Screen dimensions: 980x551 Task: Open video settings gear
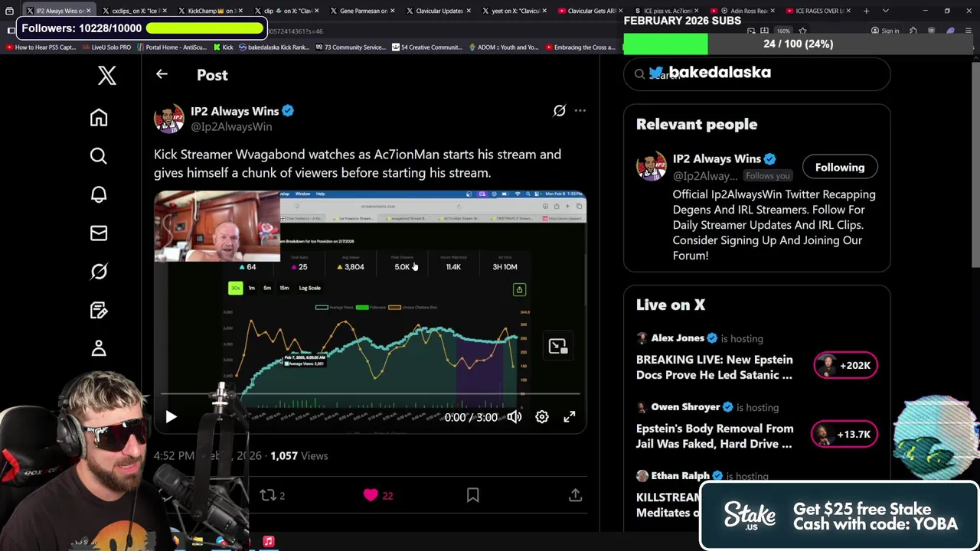point(542,417)
